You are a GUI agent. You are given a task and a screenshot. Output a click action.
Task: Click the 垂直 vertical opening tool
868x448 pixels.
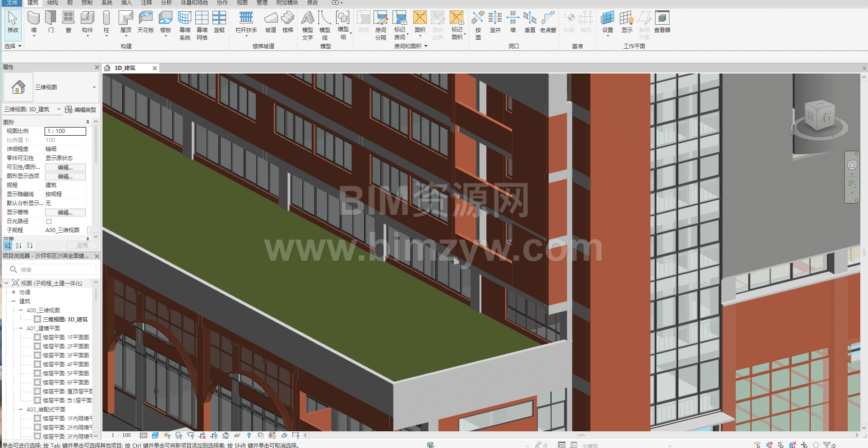530,23
